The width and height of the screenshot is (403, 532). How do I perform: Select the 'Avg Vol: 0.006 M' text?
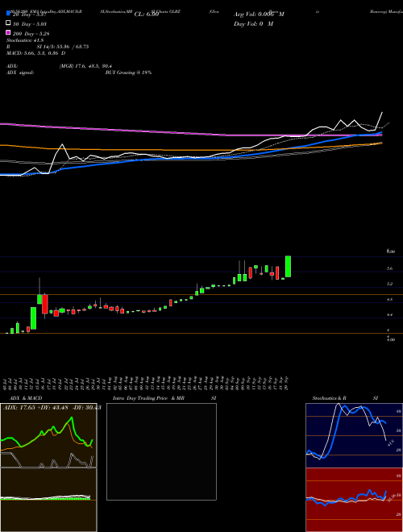tap(259, 15)
